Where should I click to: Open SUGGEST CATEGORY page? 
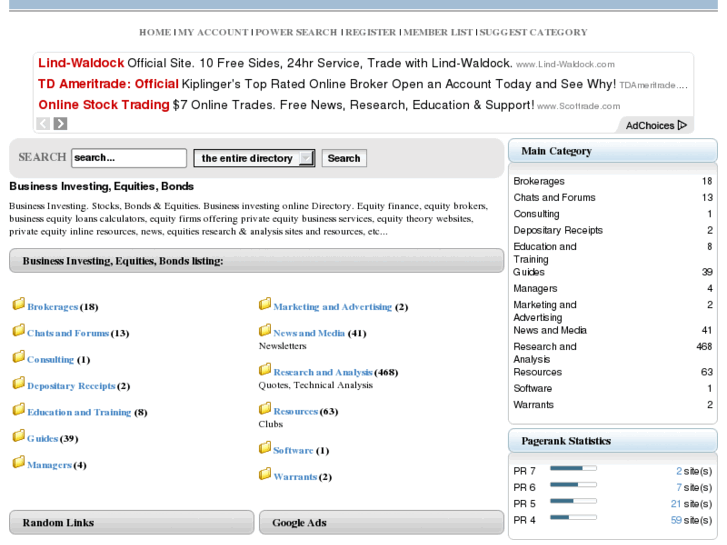(533, 32)
